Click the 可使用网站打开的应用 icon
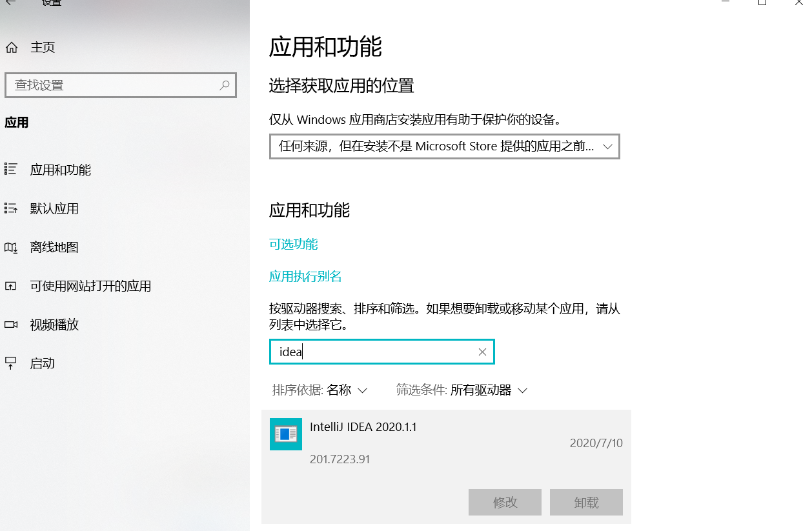Screen dimensions: 812x531 coord(10,286)
